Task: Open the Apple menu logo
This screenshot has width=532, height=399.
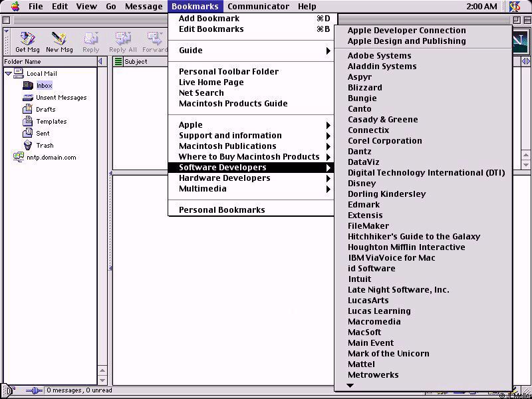Action: [x=15, y=6]
